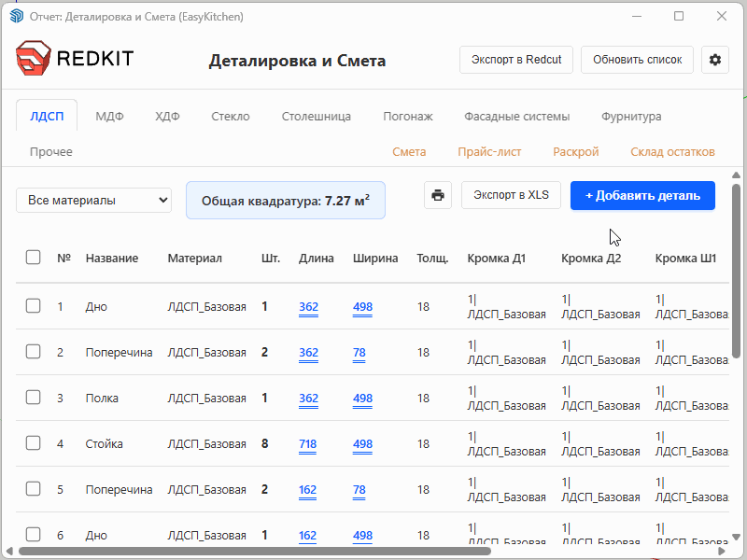Click length 718 link in row 4
Viewport: 747px width, 560px height.
tap(308, 444)
